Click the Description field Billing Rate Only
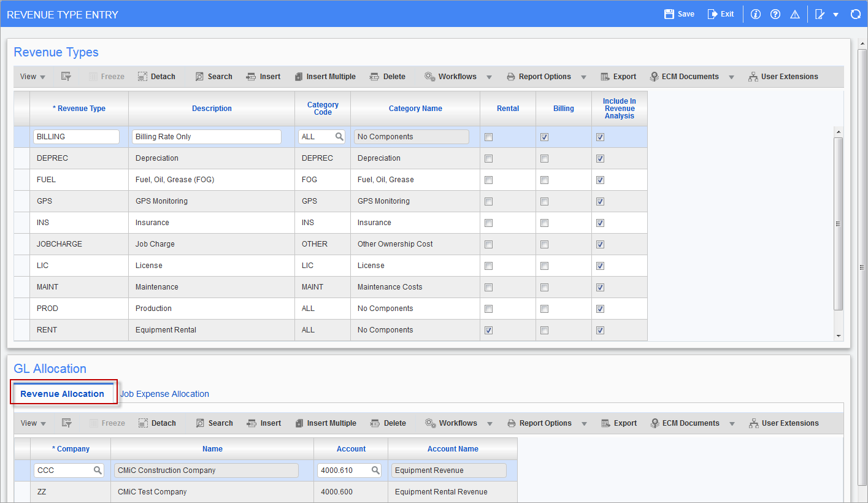 [x=206, y=137]
